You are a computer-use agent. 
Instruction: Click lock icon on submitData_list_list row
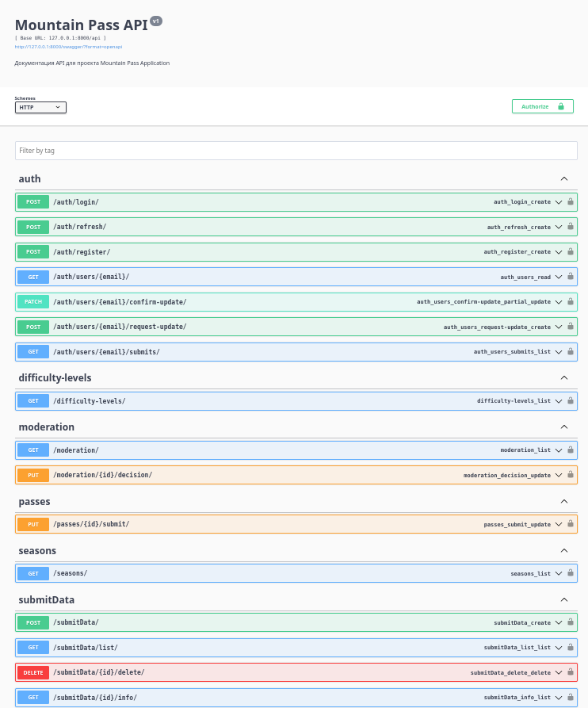[571, 647]
